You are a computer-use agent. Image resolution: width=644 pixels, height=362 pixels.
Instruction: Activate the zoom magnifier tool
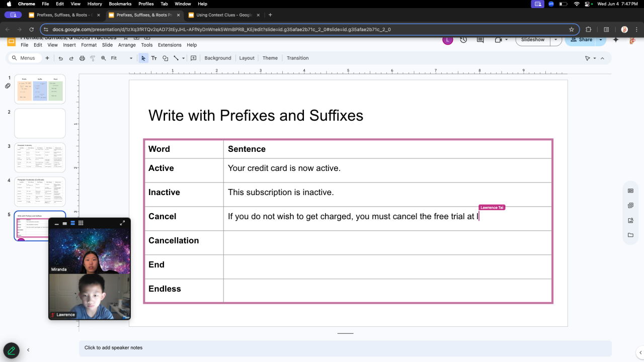point(104,58)
